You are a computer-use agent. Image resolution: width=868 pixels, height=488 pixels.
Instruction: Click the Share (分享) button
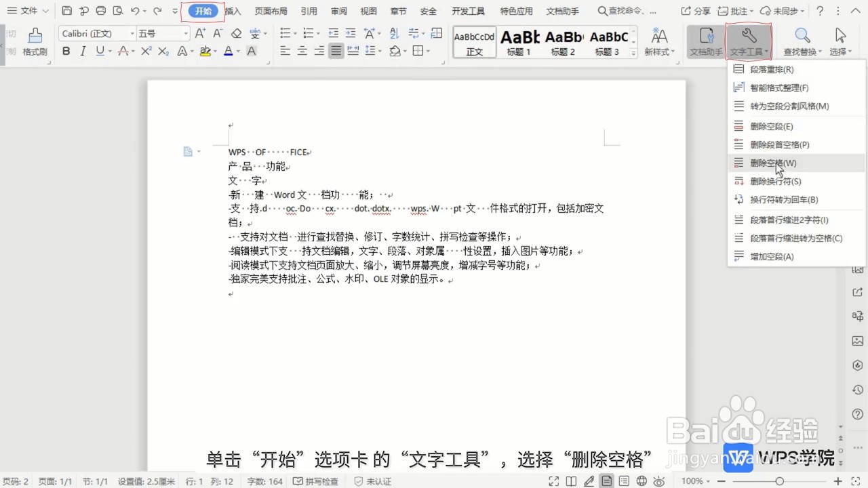(x=696, y=11)
